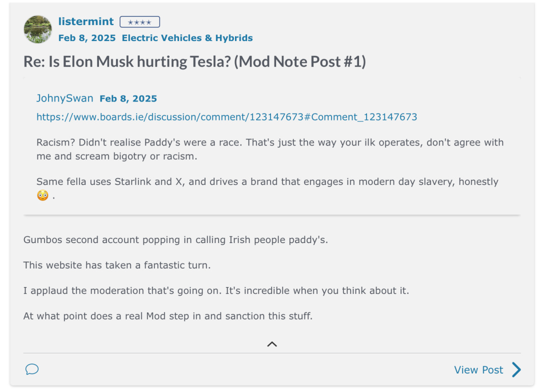
Task: Click the four-star rank badge
Action: (139, 22)
